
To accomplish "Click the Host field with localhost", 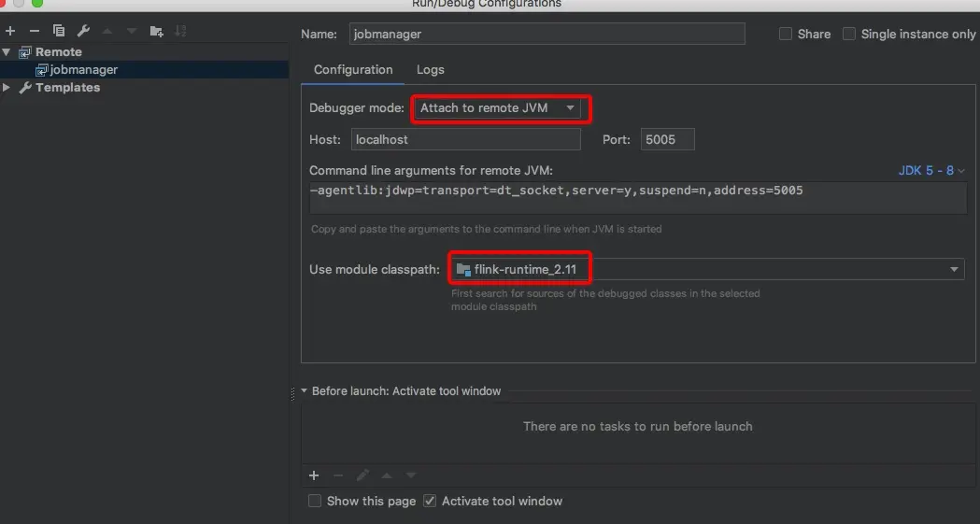I will (x=465, y=139).
